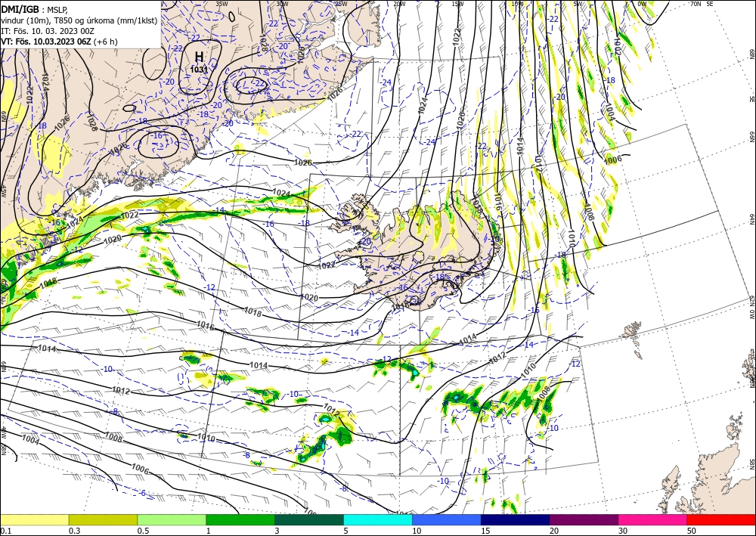Click the "VT: Fös. 10.03.2023 06Z (+6 h)" line
This screenshot has width=756, height=536.
click(x=59, y=42)
